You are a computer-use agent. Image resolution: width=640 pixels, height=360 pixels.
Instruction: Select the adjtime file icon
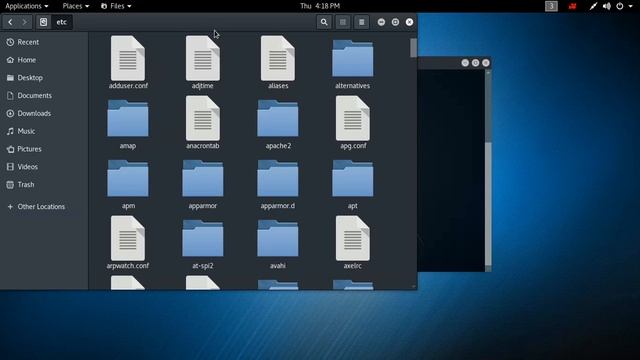[x=203, y=58]
